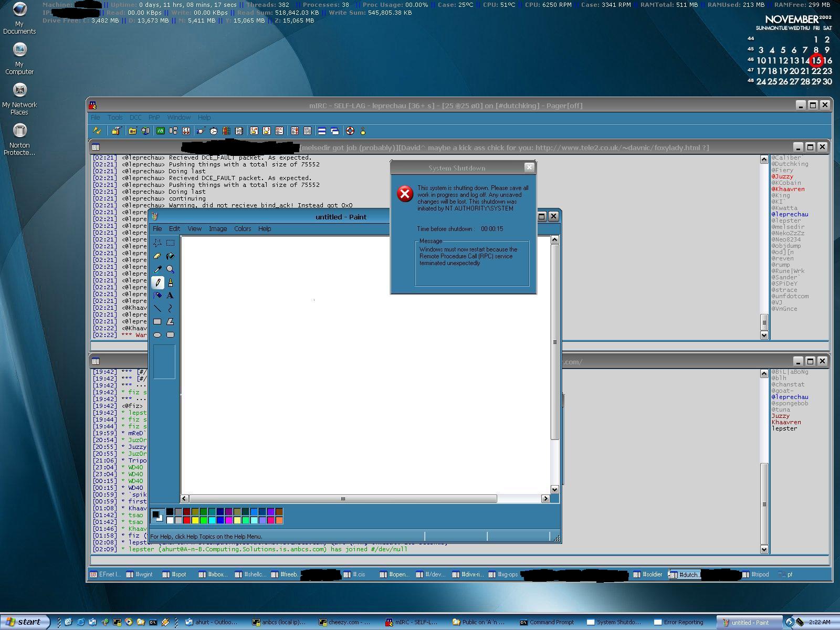Select the Ellipse shape tool in Paint
The image size is (840, 630).
point(157,335)
